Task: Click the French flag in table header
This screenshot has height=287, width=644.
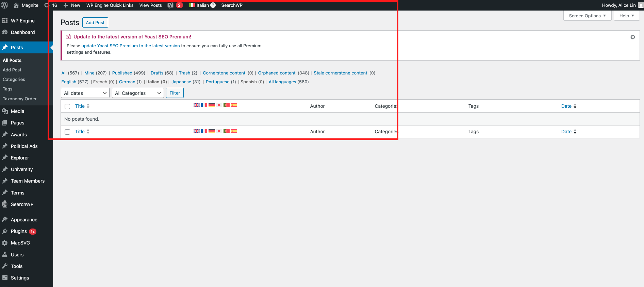Action: [204, 105]
